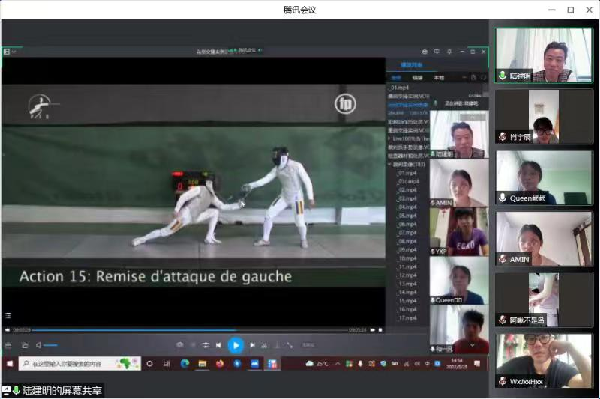Toggle the playlist panel with the list icon
The height and width of the screenshot is (399, 600).
8,316
